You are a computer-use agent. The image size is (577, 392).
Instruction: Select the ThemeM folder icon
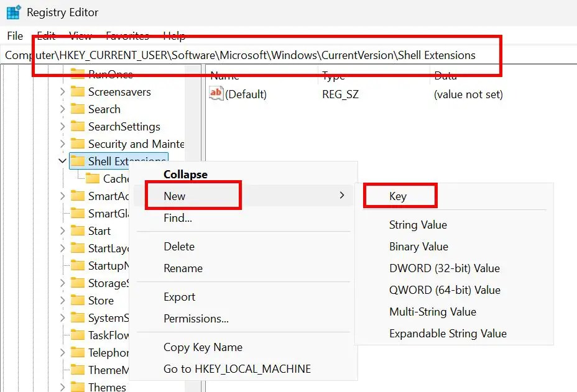tap(77, 370)
